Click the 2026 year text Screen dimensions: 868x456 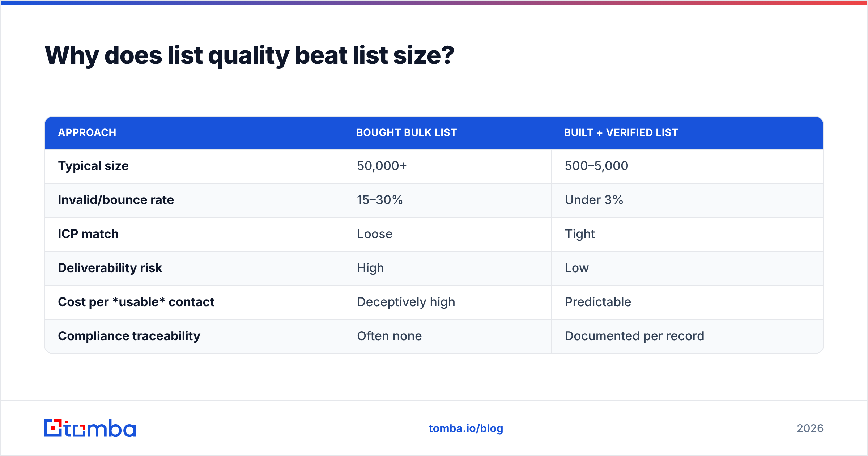810,428
